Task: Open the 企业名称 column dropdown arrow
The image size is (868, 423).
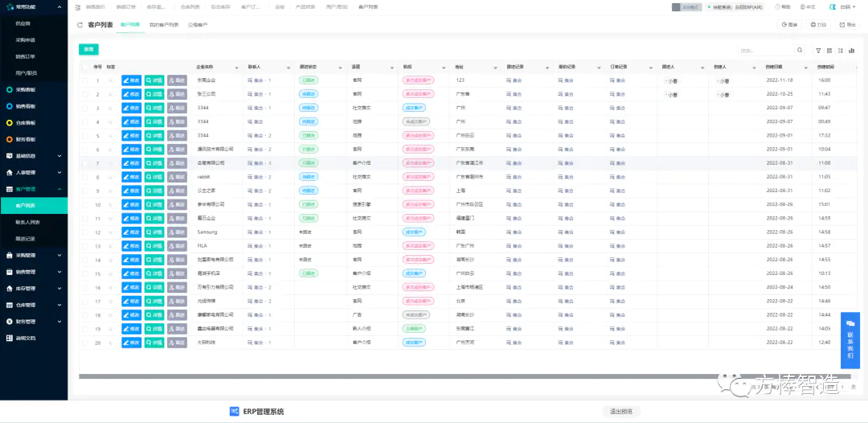Action: [236, 68]
